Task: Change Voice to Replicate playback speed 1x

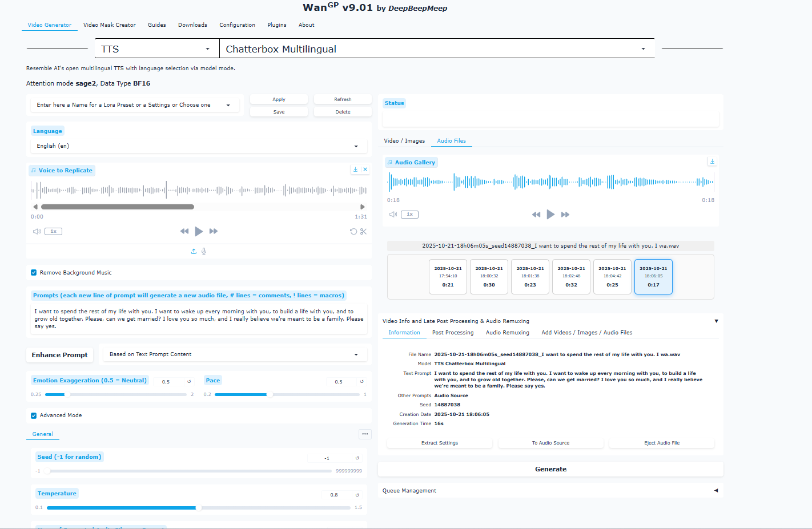Action: (x=54, y=231)
